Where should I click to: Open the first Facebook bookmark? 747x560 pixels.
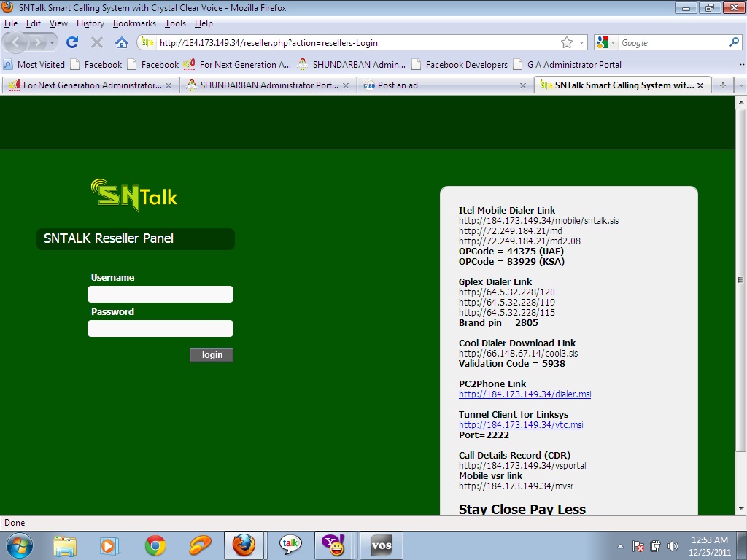tap(96, 64)
